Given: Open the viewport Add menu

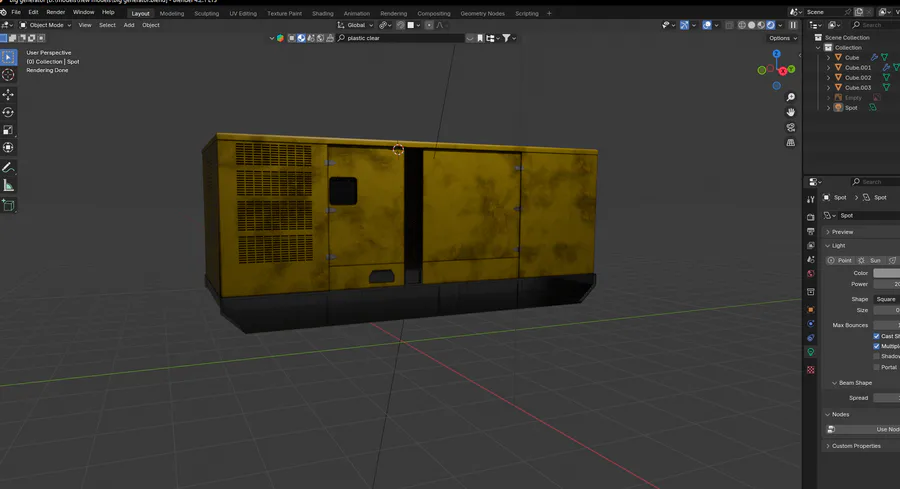Looking at the screenshot, I should click(129, 25).
